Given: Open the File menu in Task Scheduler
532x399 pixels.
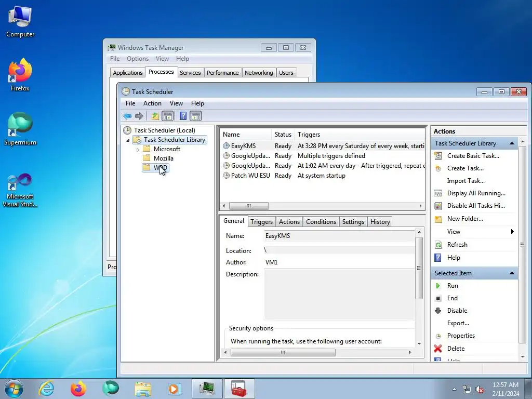Looking at the screenshot, I should (130, 103).
